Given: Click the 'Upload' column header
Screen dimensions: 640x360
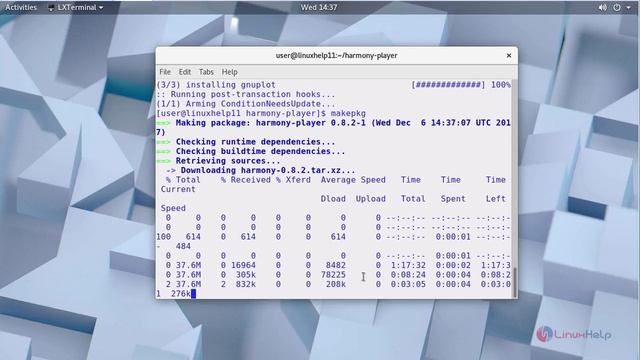Looking at the screenshot, I should 371,199.
